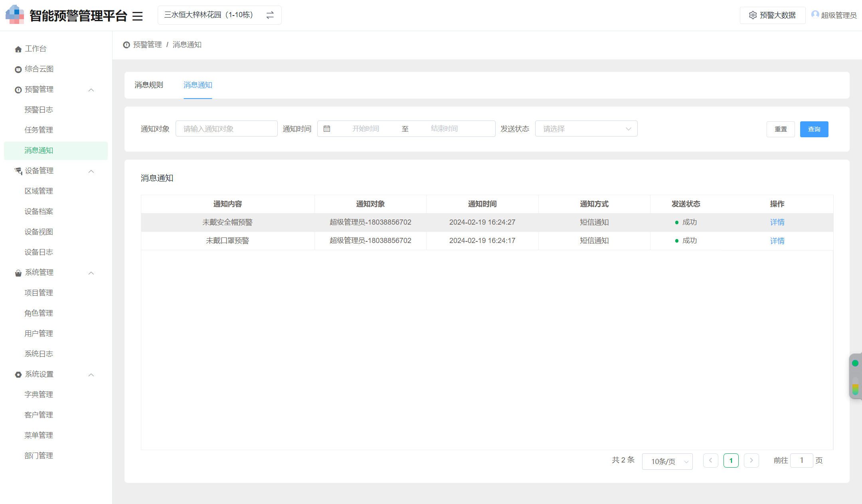
Task: Open the project selector 三水恒大梓林花园
Action: pyautogui.click(x=219, y=15)
